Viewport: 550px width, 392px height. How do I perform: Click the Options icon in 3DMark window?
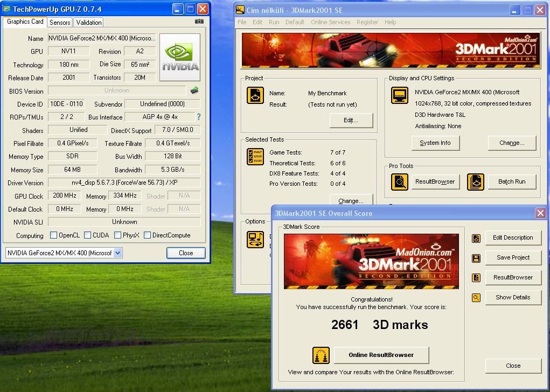point(255,240)
